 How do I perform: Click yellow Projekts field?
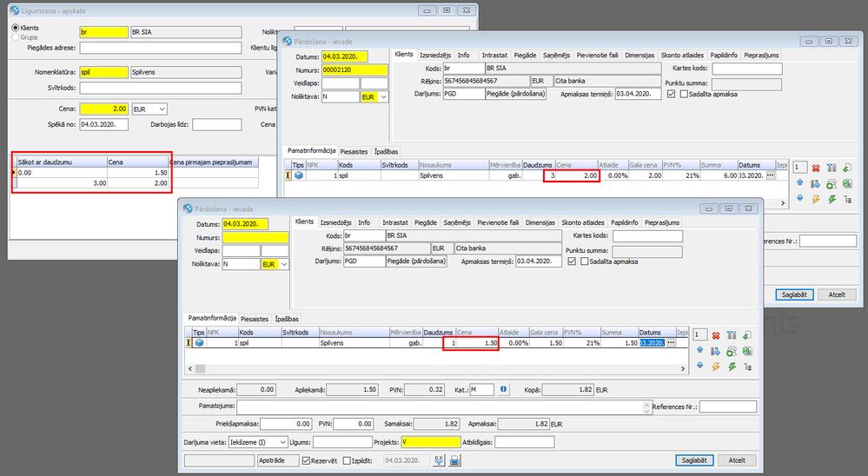pos(431,442)
